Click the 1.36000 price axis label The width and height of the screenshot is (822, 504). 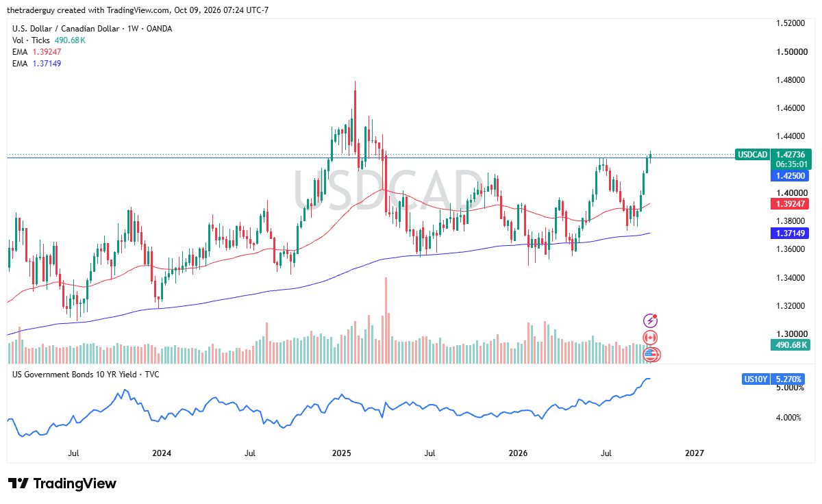(790, 249)
